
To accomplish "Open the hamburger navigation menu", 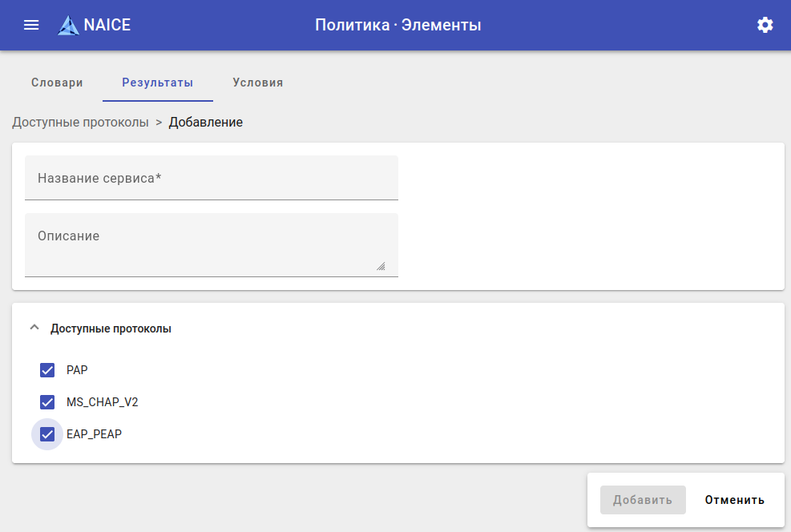I will click(x=31, y=25).
